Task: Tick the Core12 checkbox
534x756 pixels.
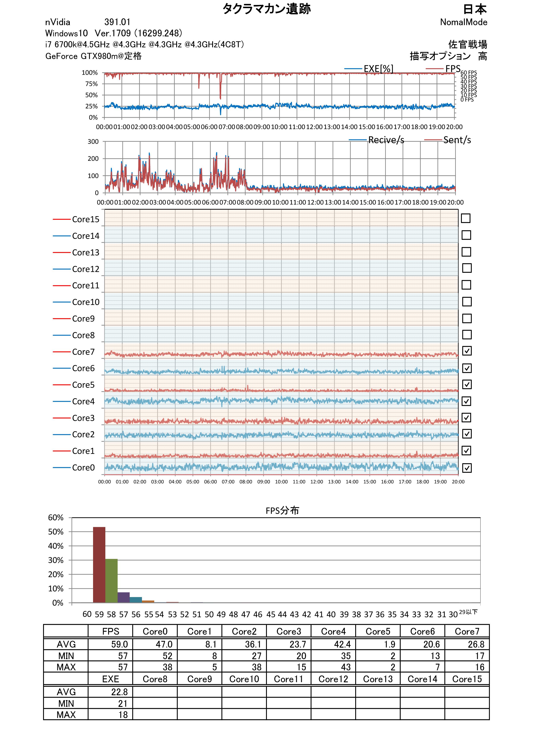Action: pyautogui.click(x=467, y=268)
